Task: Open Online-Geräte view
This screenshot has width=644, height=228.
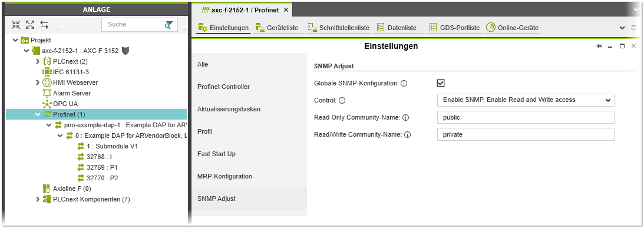Action: (x=513, y=28)
